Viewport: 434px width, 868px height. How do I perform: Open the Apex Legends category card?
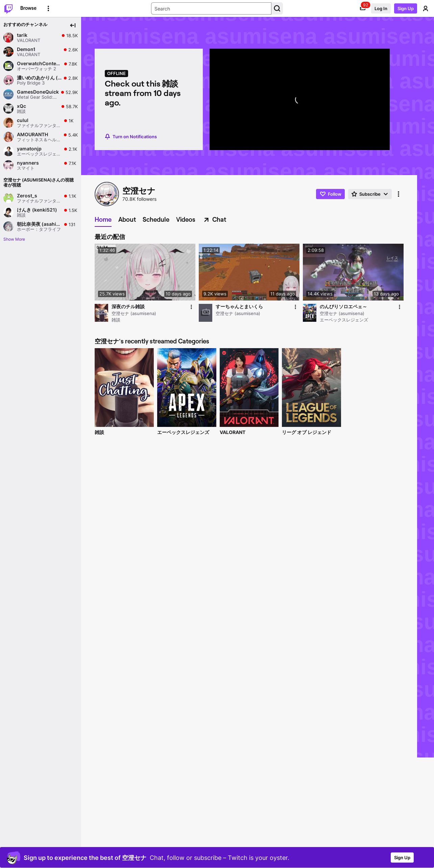tap(187, 387)
